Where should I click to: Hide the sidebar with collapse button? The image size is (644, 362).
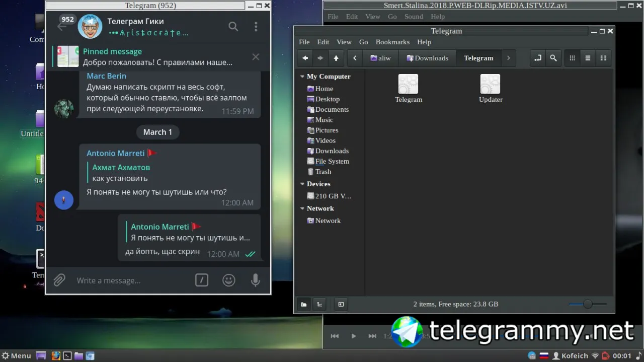tap(341, 304)
